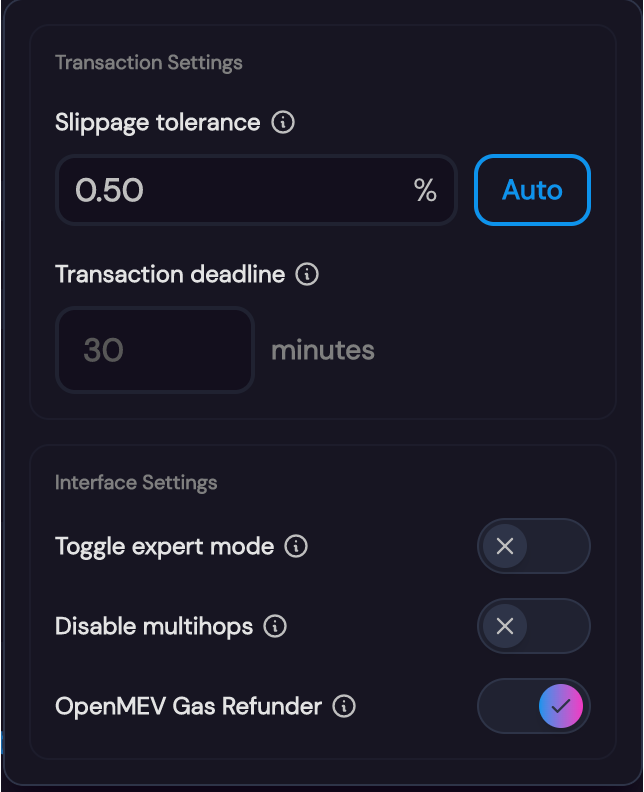Click the transaction deadline minutes input field
644x792 pixels.
(x=154, y=350)
